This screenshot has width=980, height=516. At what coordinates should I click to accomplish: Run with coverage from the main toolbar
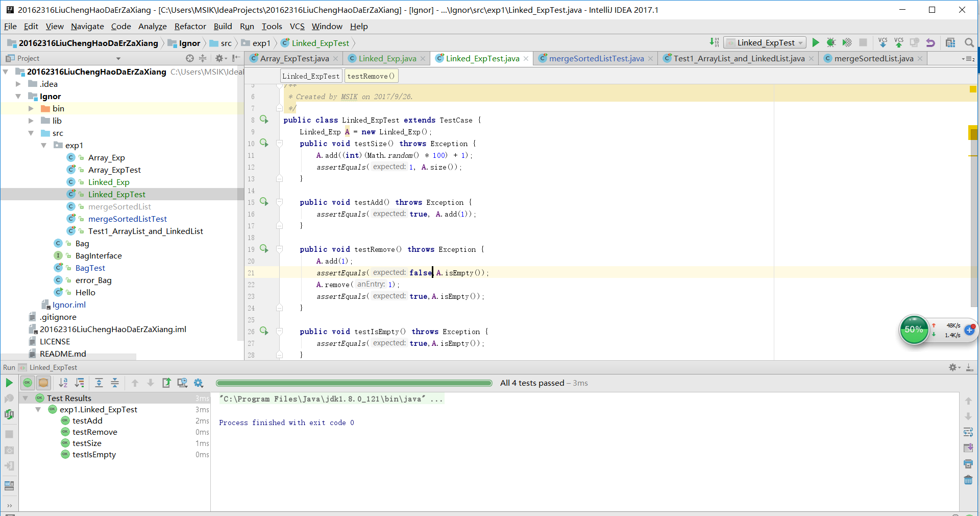[847, 43]
